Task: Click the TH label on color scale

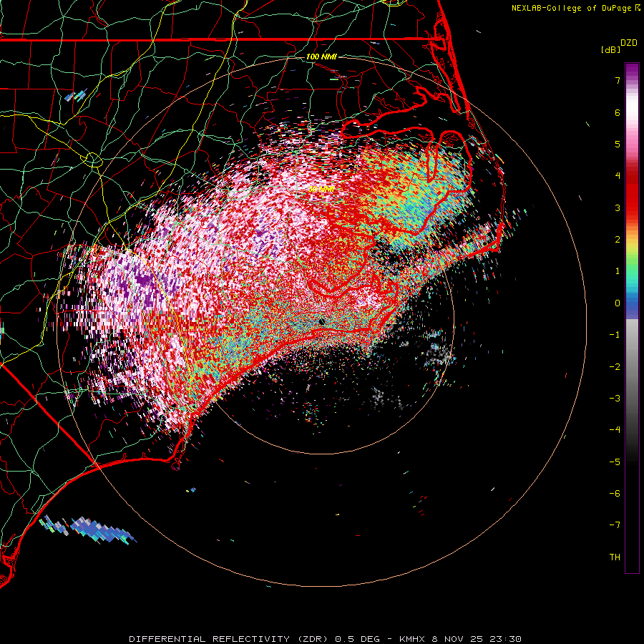Action: 615,557
